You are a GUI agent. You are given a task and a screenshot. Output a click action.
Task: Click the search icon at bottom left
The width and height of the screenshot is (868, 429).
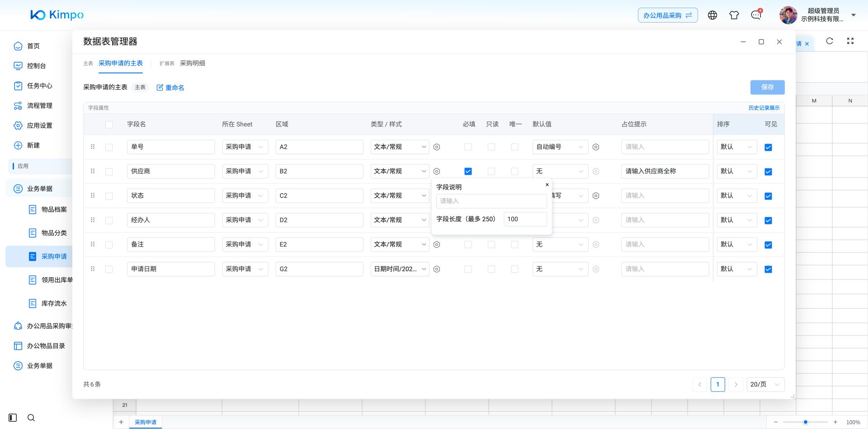pos(31,418)
